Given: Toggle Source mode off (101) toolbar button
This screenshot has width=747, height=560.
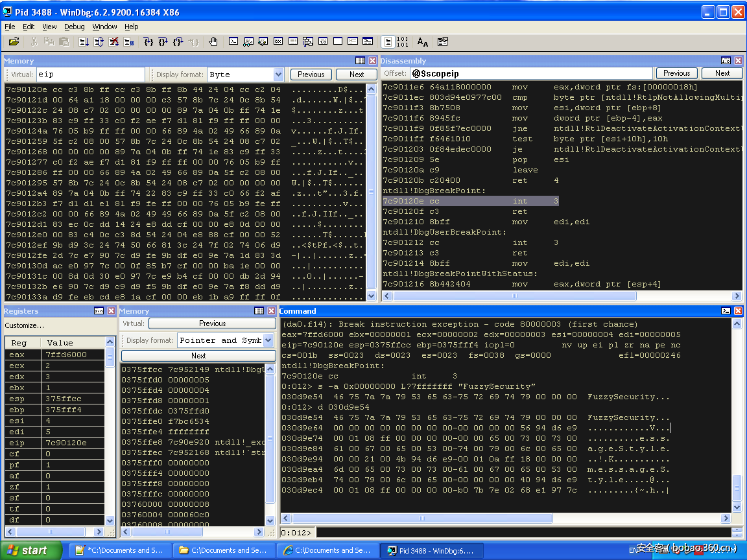Looking at the screenshot, I should pyautogui.click(x=402, y=41).
